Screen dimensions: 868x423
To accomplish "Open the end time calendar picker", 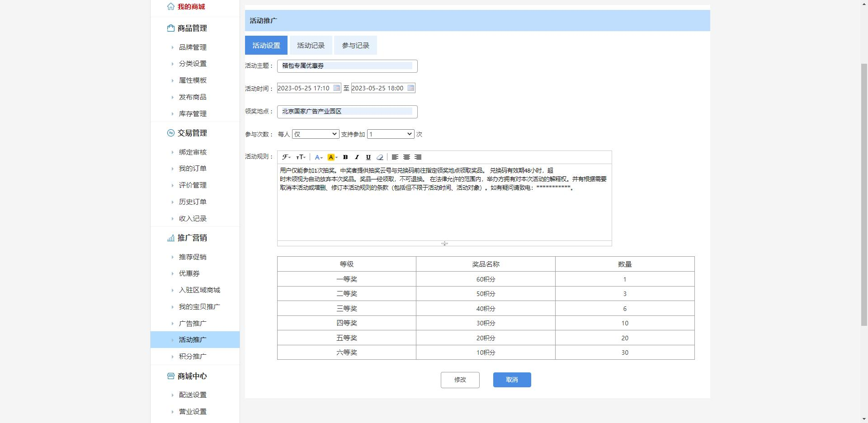I will (410, 88).
